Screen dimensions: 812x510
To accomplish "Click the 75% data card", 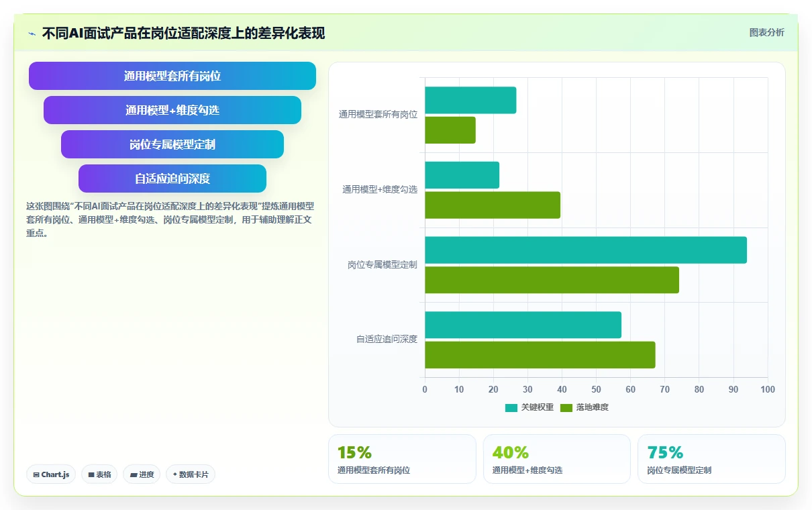I will pos(711,459).
